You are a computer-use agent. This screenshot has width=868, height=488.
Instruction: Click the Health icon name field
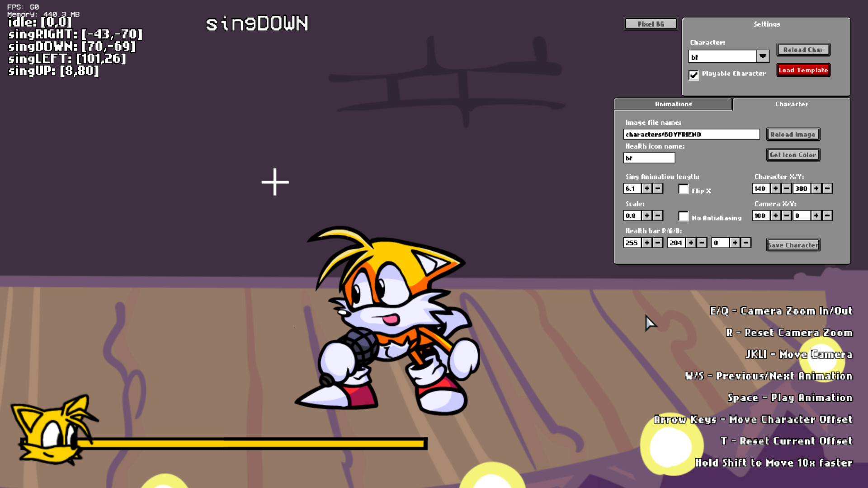[x=649, y=158]
